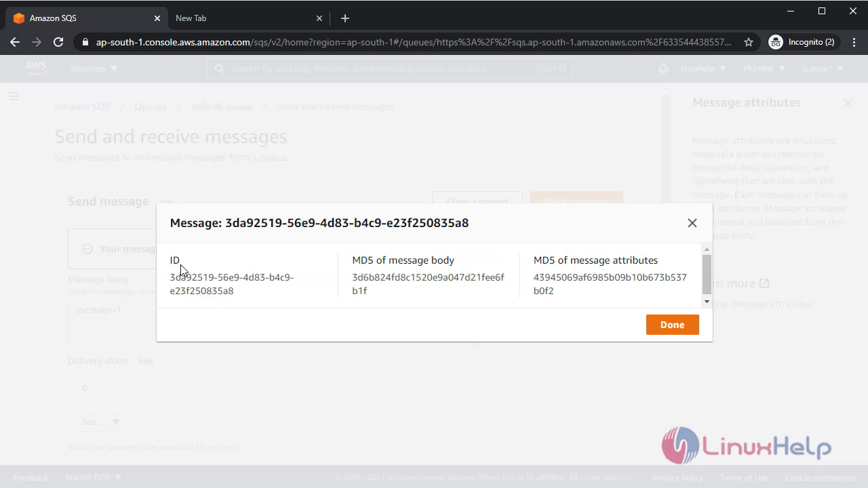Close the Amazon SQS tab

[x=157, y=18]
